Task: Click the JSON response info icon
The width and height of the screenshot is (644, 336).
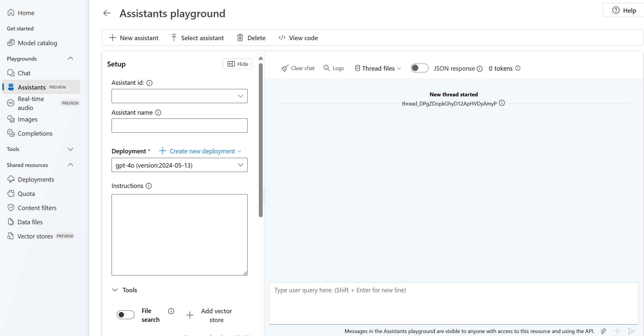Action: coord(480,69)
